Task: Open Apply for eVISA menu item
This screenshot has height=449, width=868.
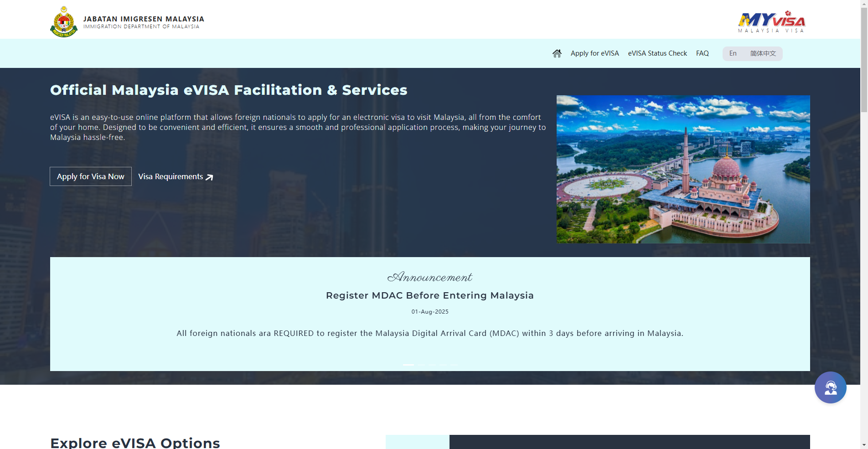Action: 594,53
